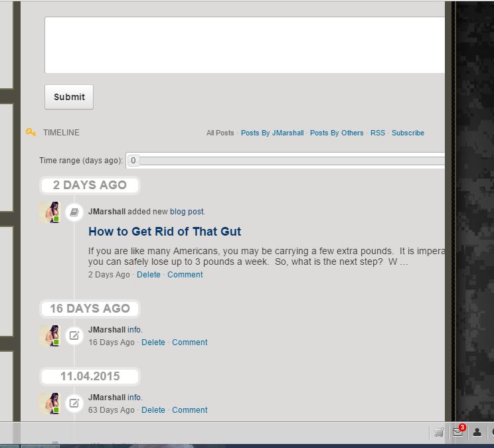
Task: Click the Subscribe link
Action: [x=408, y=133]
